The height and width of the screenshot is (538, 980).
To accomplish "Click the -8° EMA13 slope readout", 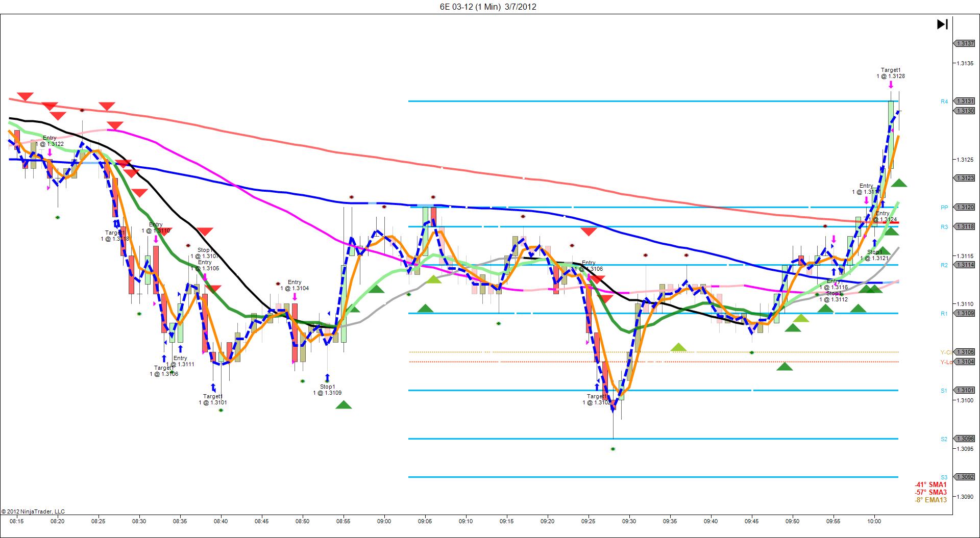I will point(930,500).
